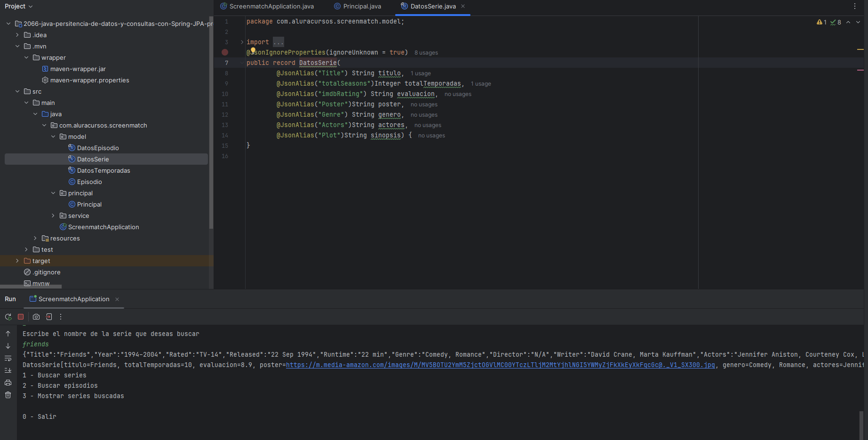Open DatosEpisodio record in tree

93,148
